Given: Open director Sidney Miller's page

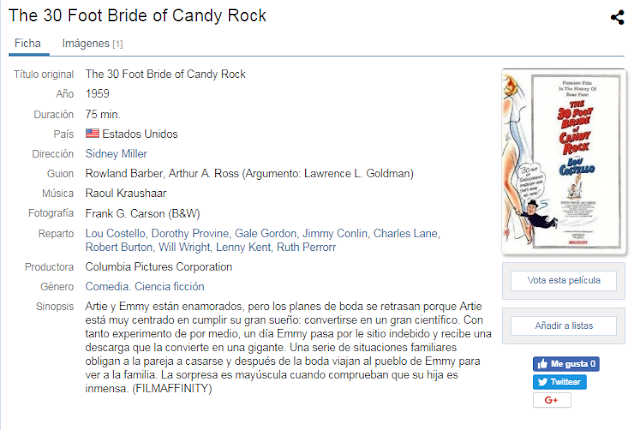Looking at the screenshot, I should (x=116, y=154).
